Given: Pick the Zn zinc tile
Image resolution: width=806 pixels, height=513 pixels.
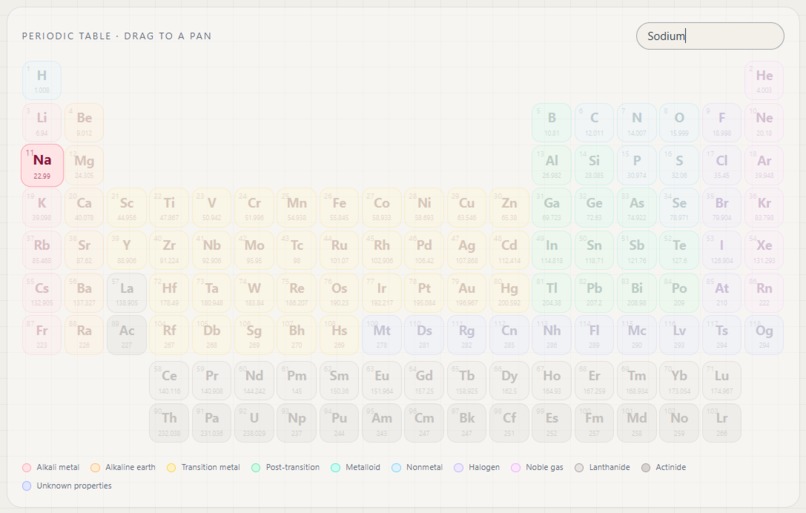Looking at the screenshot, I should (509, 208).
